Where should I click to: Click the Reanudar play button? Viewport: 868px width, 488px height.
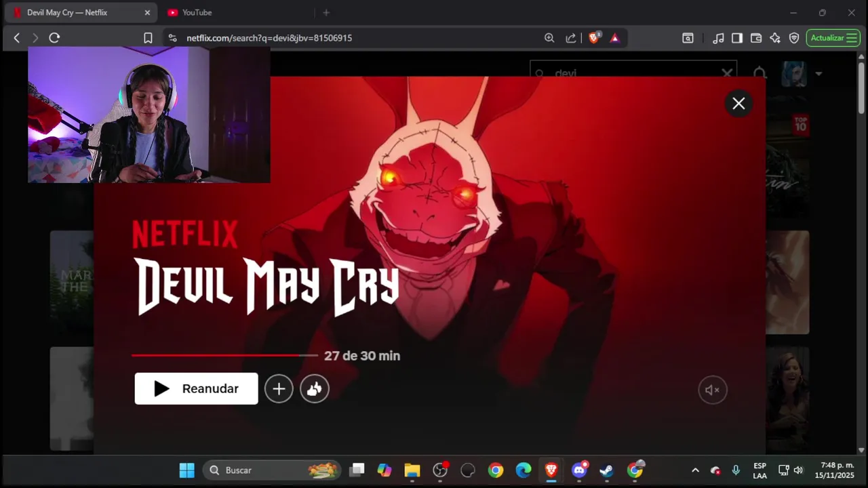[196, 388]
